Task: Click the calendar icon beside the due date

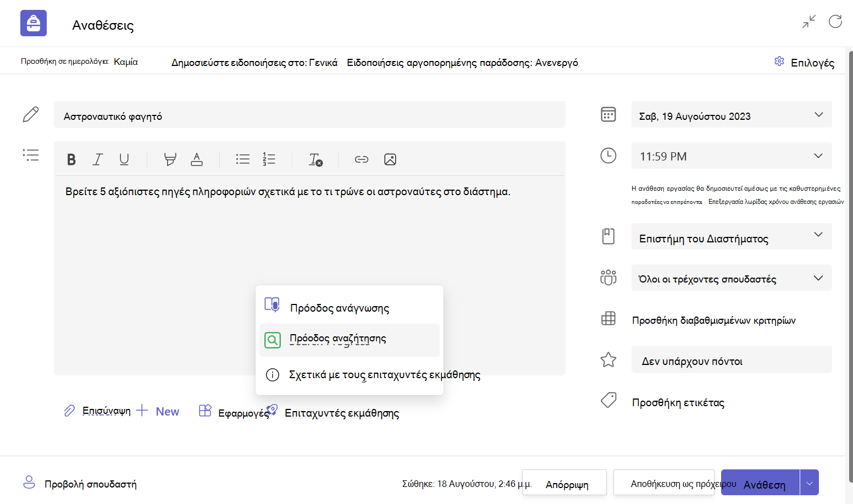Action: tap(608, 114)
